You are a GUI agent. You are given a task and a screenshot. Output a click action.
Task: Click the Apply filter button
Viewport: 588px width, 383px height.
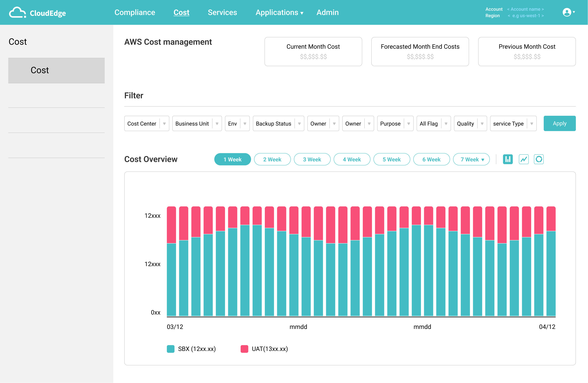click(x=558, y=123)
